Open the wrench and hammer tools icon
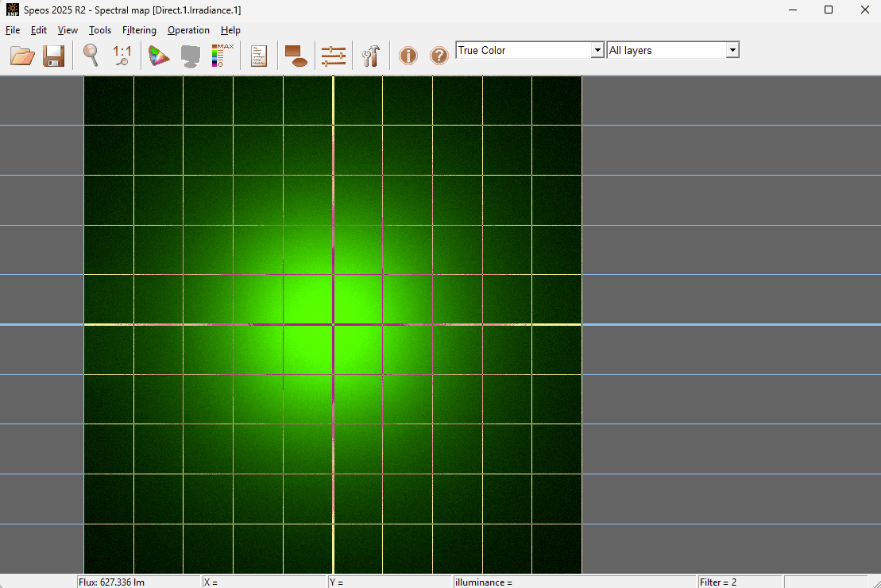 point(371,56)
